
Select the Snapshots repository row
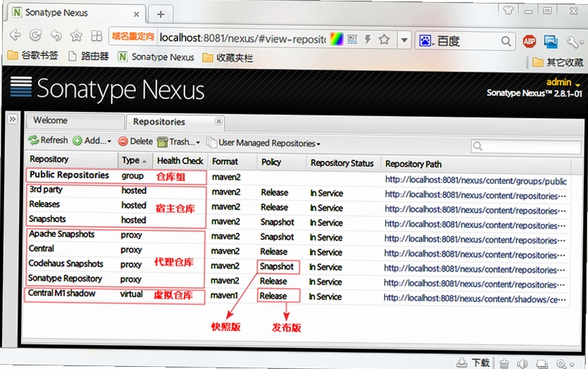point(298,221)
